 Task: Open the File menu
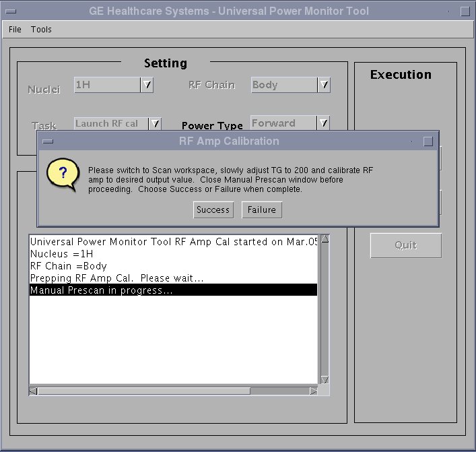point(15,30)
